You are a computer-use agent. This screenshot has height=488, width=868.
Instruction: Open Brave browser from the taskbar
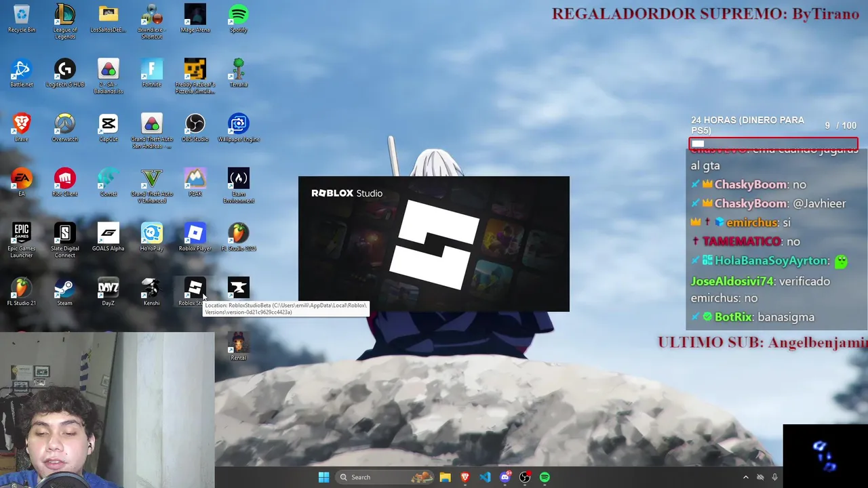(x=465, y=477)
